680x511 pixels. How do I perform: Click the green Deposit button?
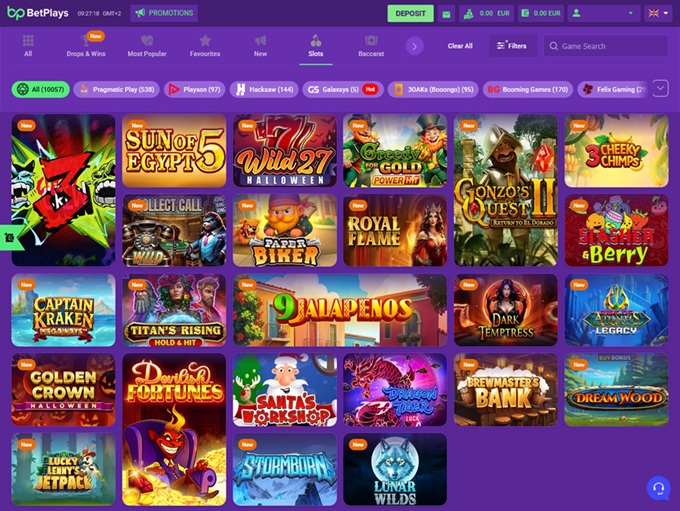[x=410, y=13]
